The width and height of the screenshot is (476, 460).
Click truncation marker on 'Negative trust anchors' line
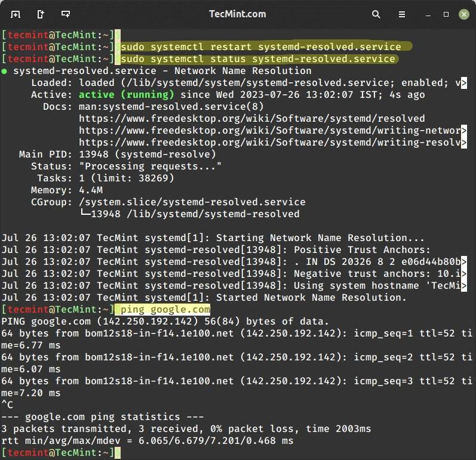pyautogui.click(x=464, y=273)
